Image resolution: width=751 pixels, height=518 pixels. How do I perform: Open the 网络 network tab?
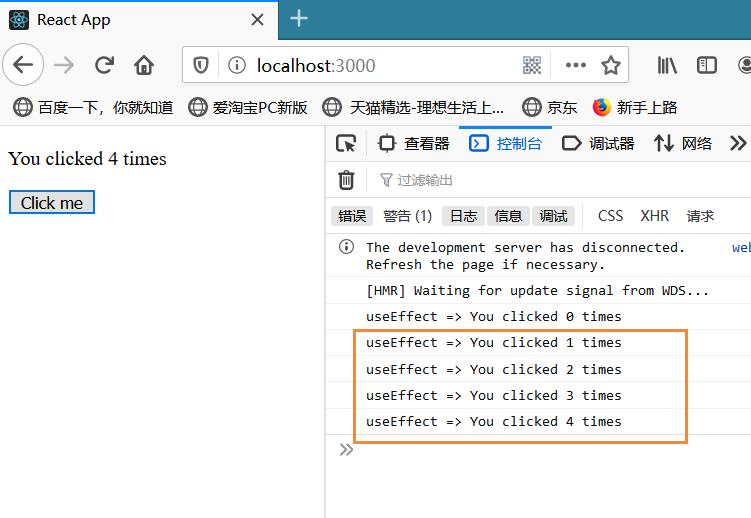pos(683,143)
